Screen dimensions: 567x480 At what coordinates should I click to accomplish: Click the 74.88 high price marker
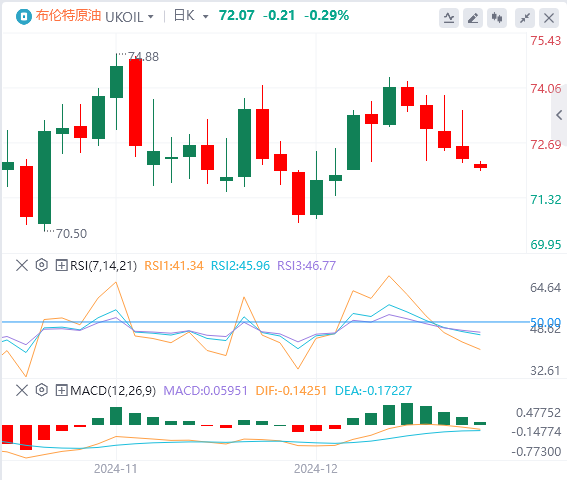(143, 57)
